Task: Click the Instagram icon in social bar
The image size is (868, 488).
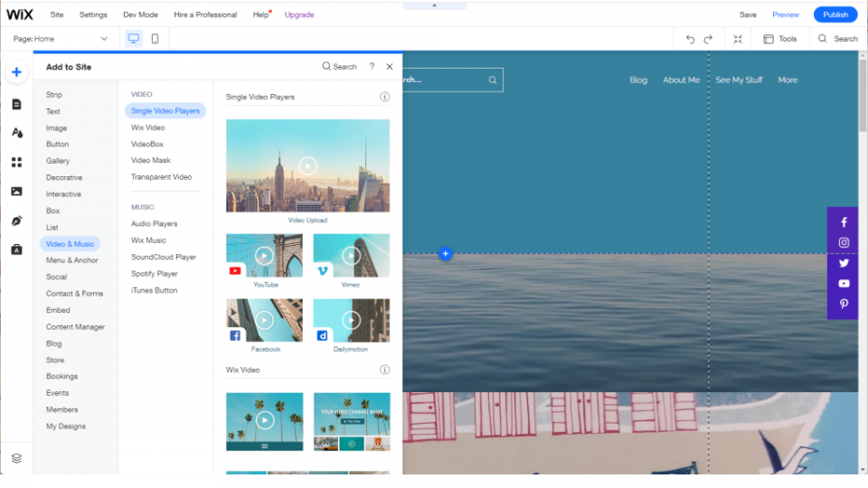Action: point(844,242)
